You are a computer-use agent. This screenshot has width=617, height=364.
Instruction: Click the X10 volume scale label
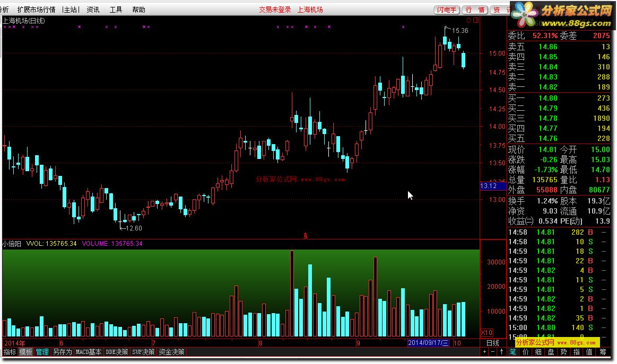tap(486, 333)
